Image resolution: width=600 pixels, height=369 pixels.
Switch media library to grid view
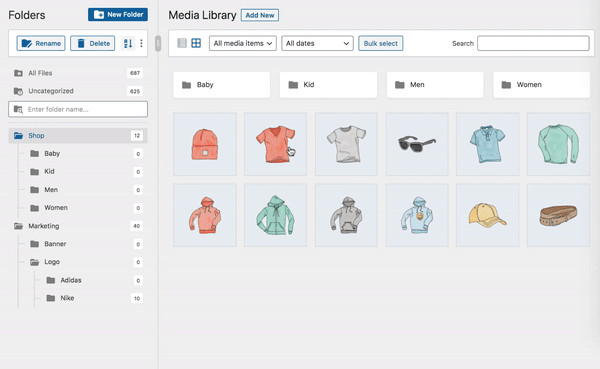click(x=196, y=43)
